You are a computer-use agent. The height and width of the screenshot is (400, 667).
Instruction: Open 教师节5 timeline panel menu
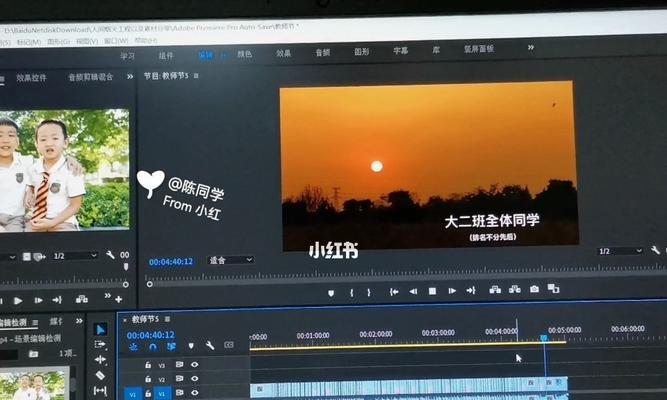click(168, 319)
